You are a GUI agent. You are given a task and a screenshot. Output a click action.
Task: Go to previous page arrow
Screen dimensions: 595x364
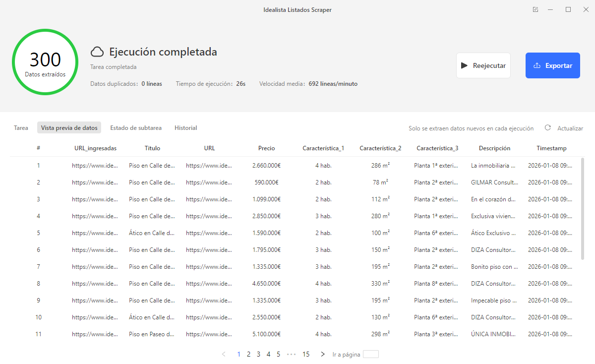pos(224,354)
